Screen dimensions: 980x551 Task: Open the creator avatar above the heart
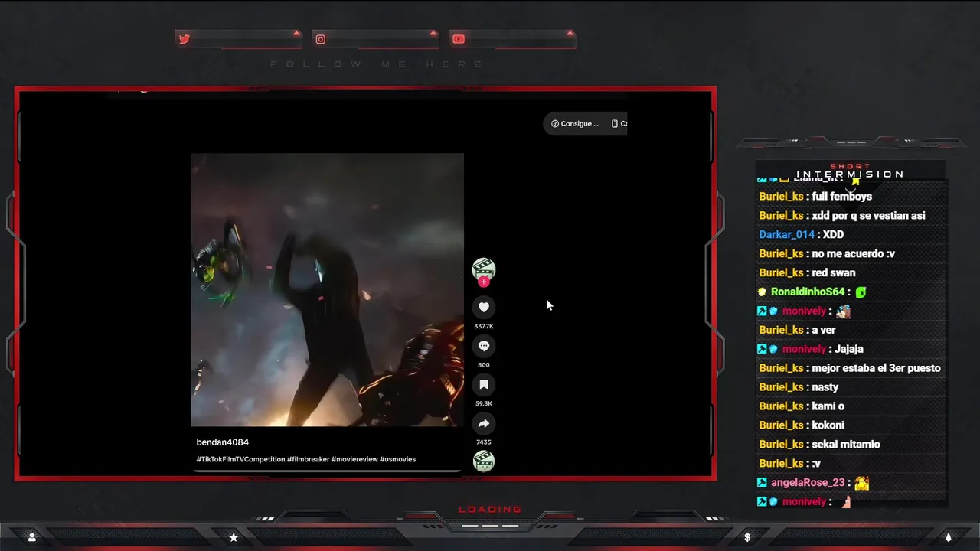[x=483, y=269]
